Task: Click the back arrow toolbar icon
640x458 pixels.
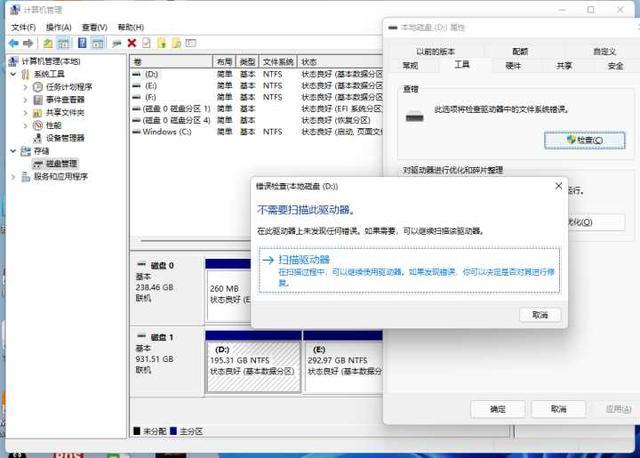Action: [x=14, y=44]
